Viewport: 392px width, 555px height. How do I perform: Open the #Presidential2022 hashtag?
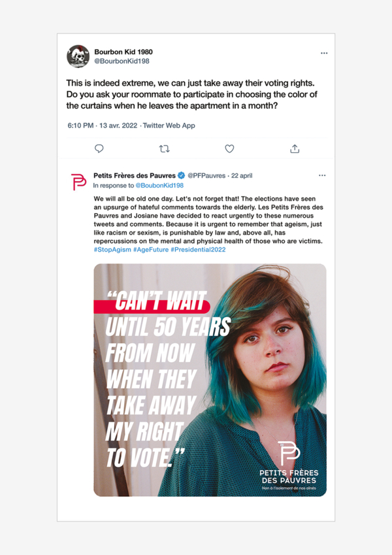pyautogui.click(x=198, y=250)
